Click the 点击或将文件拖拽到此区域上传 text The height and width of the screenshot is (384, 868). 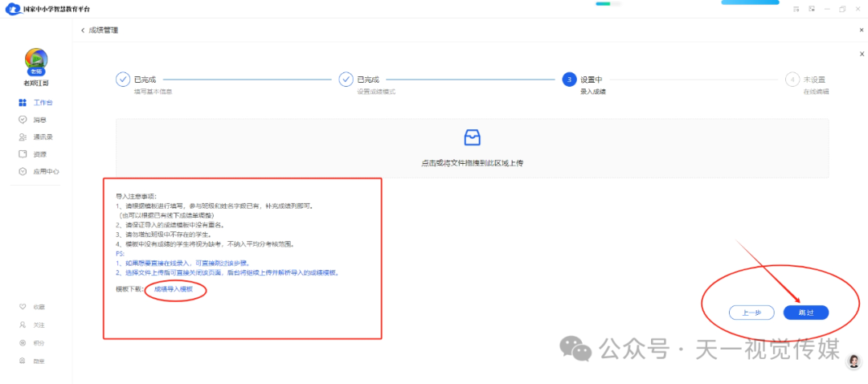pos(473,163)
